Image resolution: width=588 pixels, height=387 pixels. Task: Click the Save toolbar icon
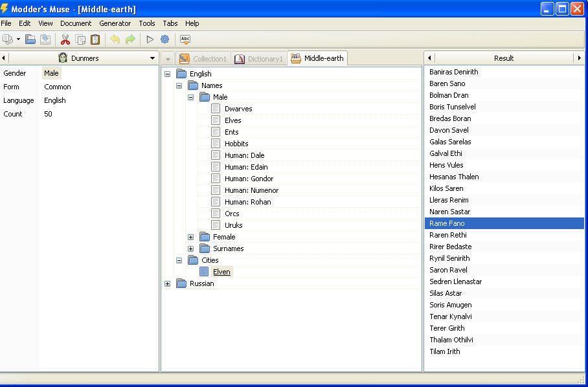(45, 39)
